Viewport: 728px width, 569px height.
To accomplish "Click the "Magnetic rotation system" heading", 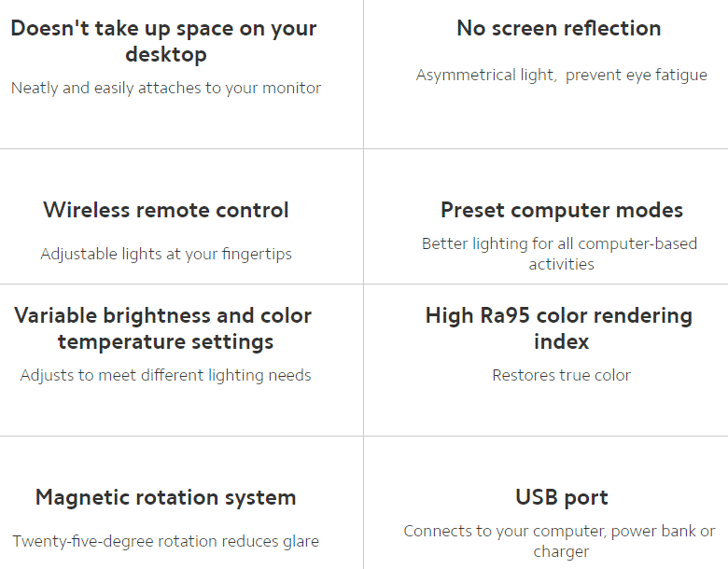I will click(166, 497).
